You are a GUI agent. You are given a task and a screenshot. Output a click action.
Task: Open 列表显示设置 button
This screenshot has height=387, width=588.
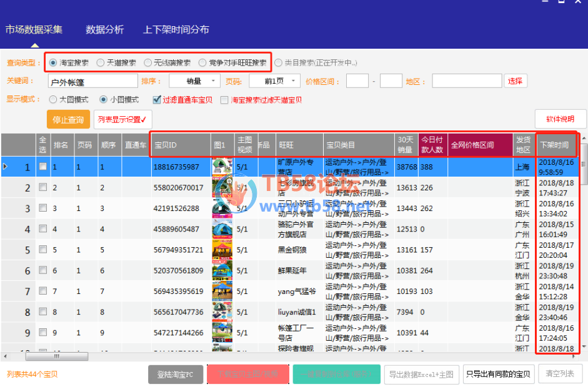point(122,119)
